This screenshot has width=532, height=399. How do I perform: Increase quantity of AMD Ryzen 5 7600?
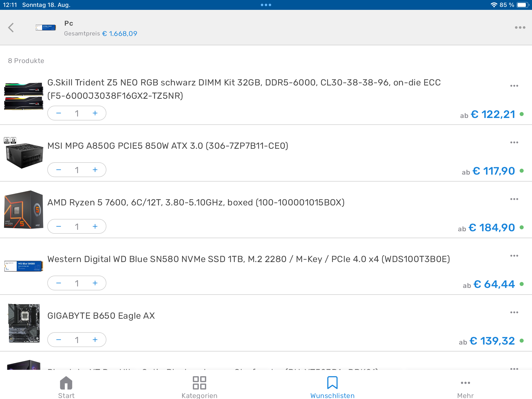(x=95, y=227)
